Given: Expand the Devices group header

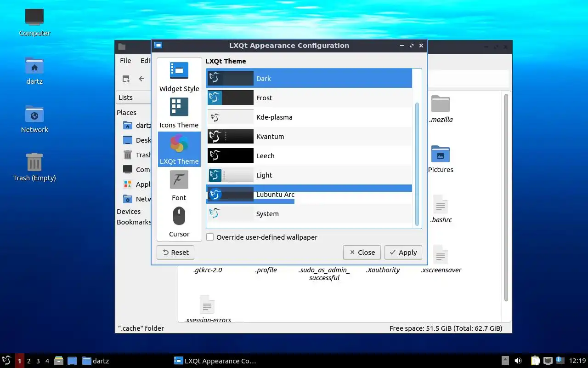Looking at the screenshot, I should (129, 211).
